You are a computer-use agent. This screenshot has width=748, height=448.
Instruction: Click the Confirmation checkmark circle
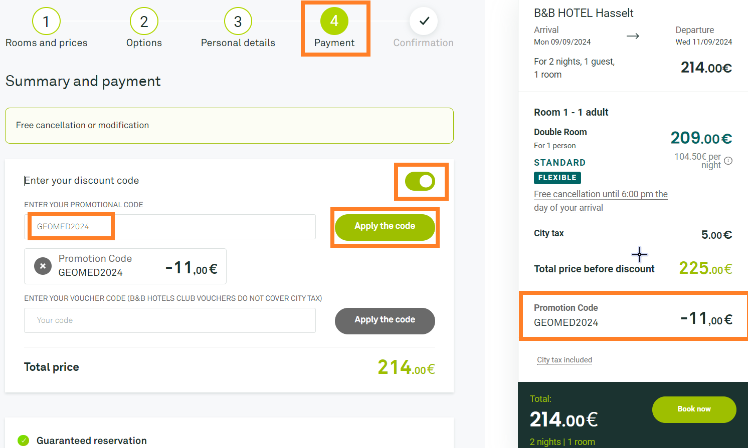coord(424,21)
